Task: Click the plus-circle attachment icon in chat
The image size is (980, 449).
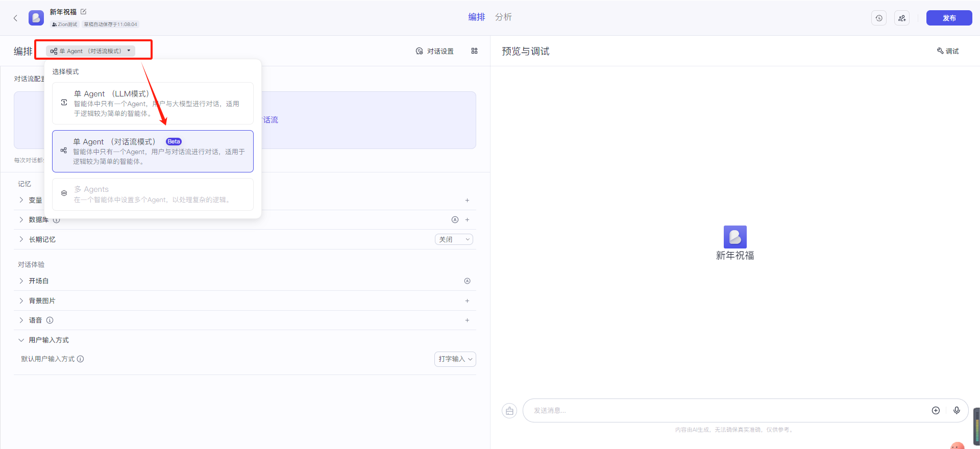Action: (936, 410)
